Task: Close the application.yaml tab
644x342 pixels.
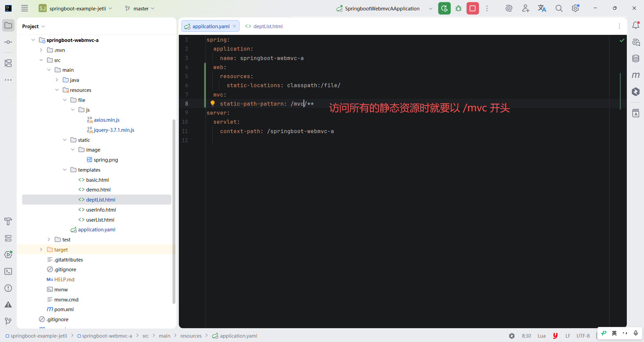Action: 234,26
